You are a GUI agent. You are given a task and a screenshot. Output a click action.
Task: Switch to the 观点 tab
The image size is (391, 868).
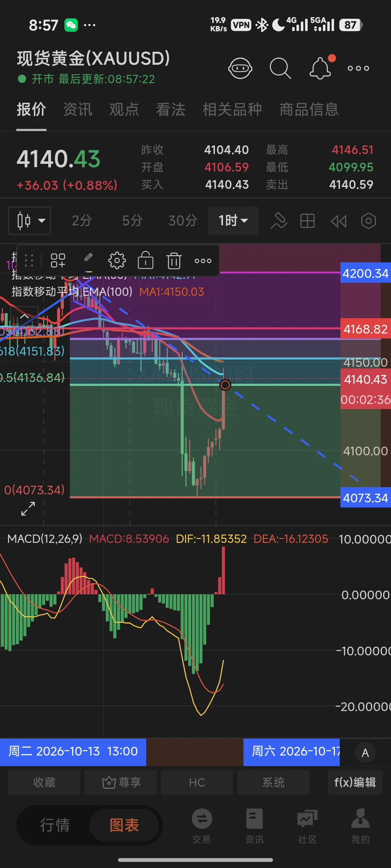[x=124, y=109]
